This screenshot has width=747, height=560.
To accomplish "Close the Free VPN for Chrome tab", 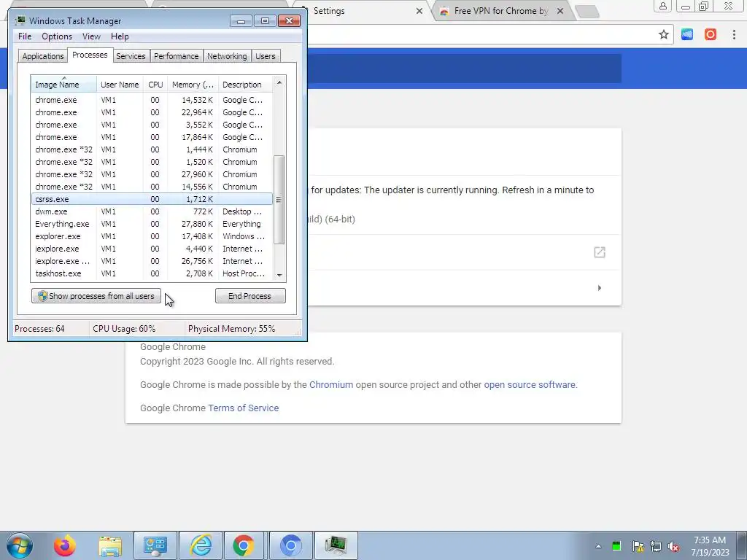I will tap(560, 10).
